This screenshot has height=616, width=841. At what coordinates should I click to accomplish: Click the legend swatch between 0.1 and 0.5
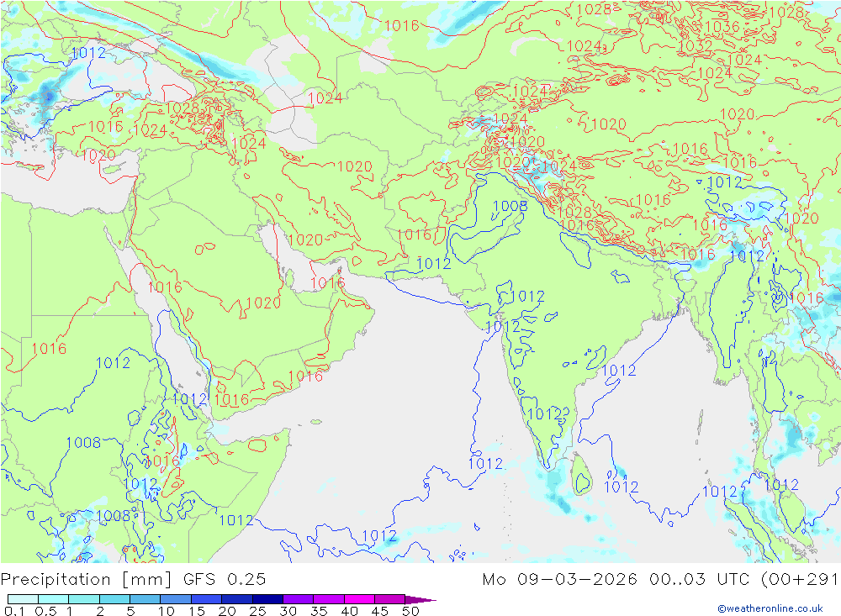tap(23, 599)
